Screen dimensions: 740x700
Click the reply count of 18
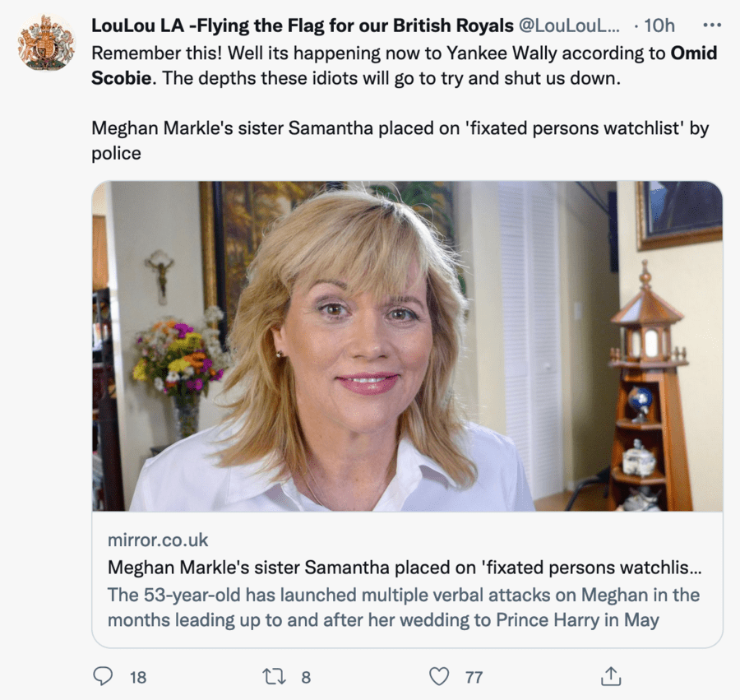pos(138,677)
